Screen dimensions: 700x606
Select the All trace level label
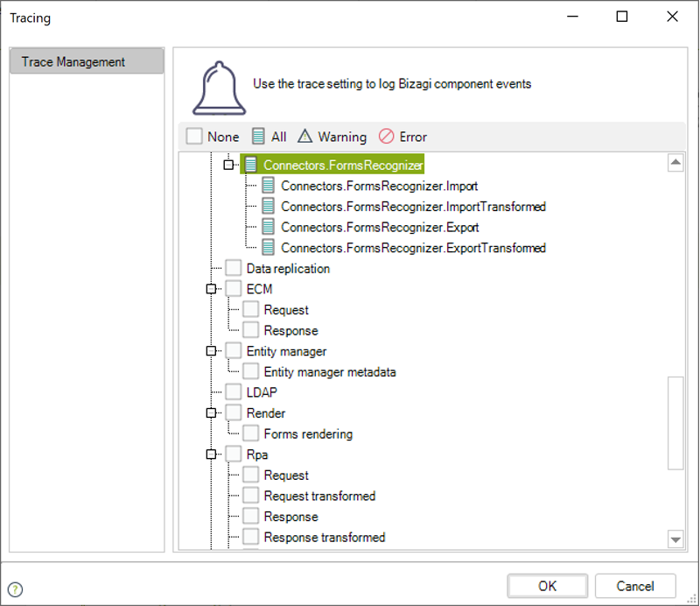coord(278,137)
